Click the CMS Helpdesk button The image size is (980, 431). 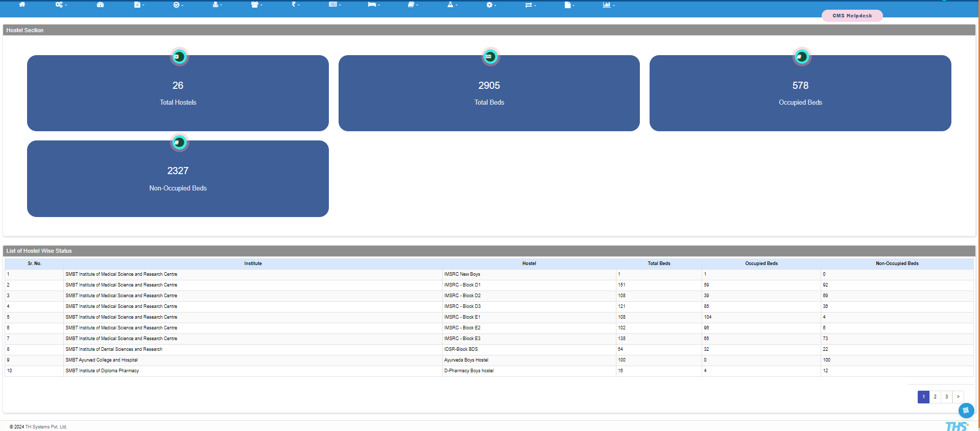[x=852, y=16]
